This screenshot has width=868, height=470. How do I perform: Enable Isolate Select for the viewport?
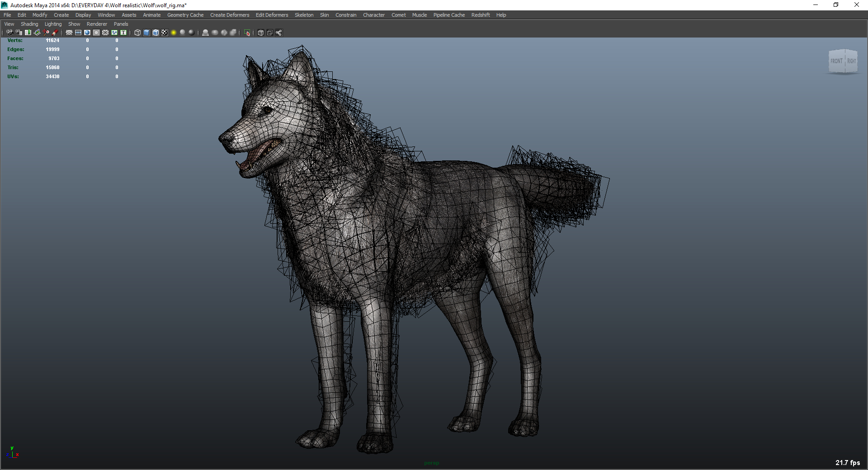(248, 33)
